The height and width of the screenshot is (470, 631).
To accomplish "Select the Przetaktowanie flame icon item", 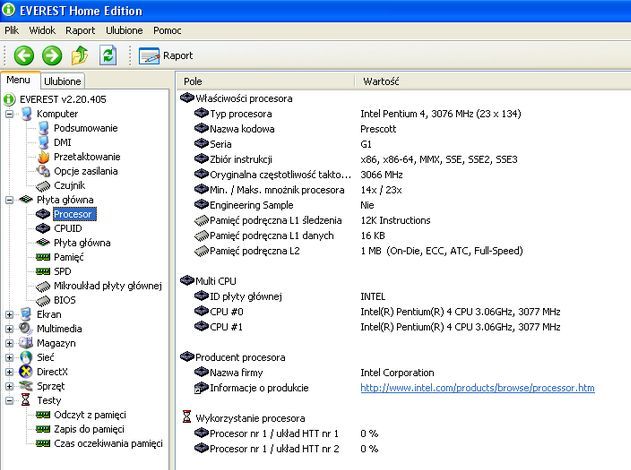I will (x=43, y=156).
